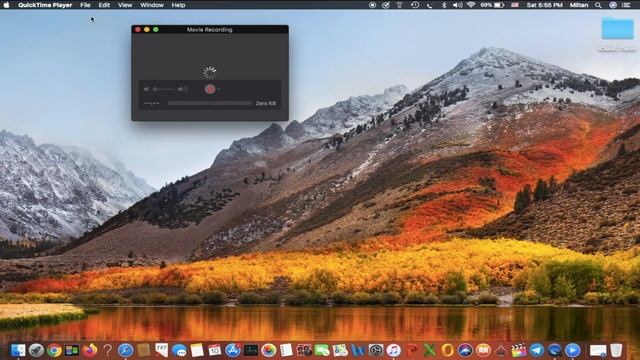Open Siri from the menu bar
The image size is (640, 360).
pyautogui.click(x=613, y=5)
